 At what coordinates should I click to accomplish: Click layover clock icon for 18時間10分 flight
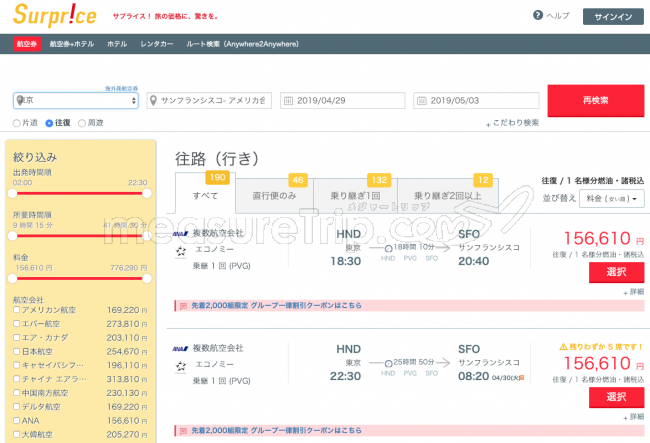(x=388, y=249)
